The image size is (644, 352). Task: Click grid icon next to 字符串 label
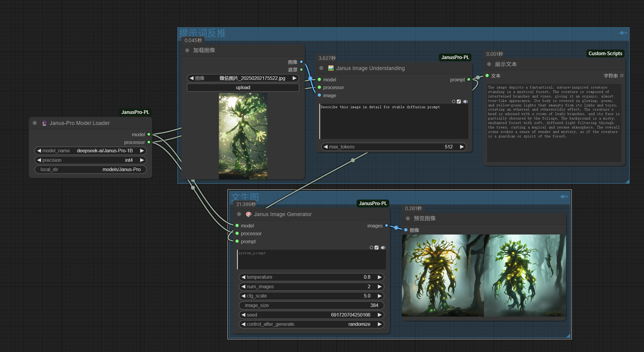tap(622, 76)
